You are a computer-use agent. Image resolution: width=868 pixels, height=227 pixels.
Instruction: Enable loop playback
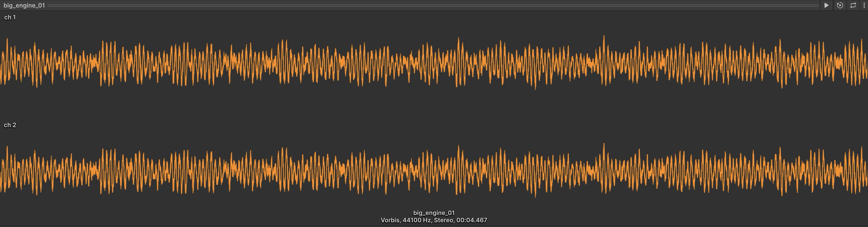point(853,5)
